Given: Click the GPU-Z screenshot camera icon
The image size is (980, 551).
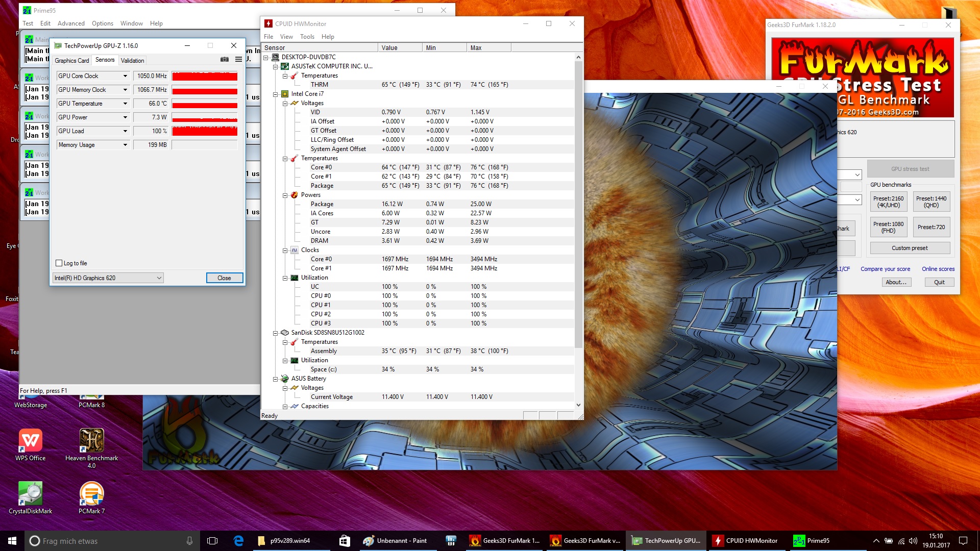Looking at the screenshot, I should (224, 60).
